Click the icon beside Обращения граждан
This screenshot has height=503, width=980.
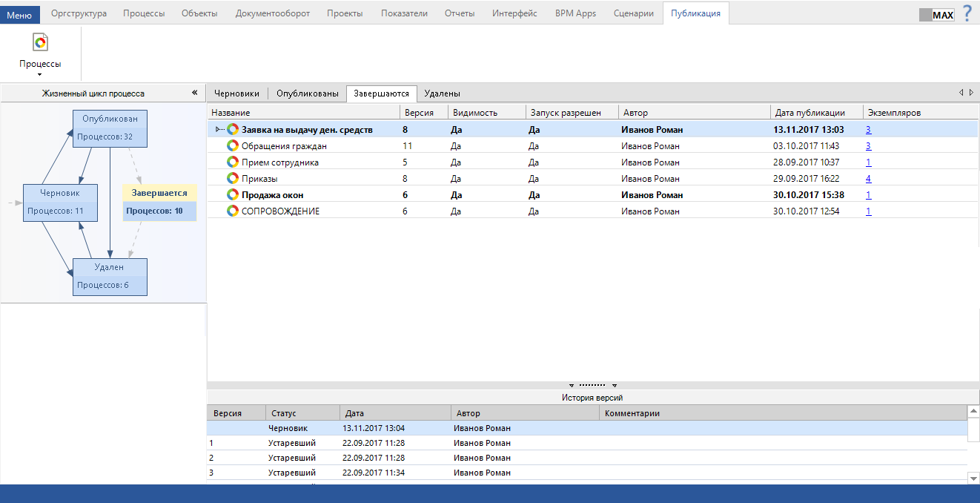click(x=233, y=146)
